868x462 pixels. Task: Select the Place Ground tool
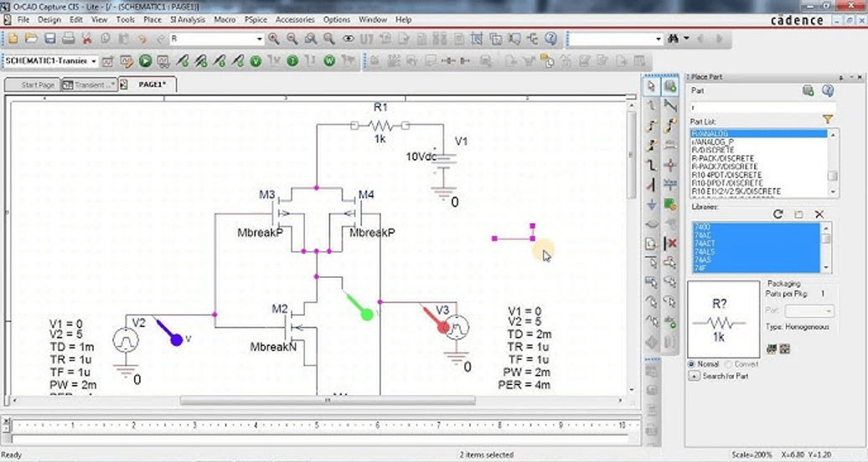coord(652,205)
